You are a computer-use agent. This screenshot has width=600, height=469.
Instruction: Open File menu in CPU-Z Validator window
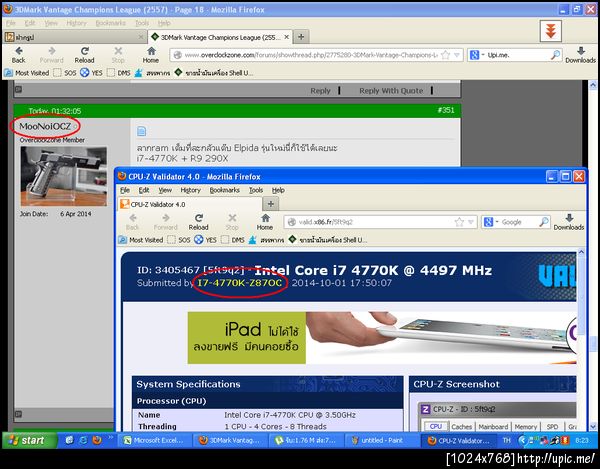coord(125,190)
